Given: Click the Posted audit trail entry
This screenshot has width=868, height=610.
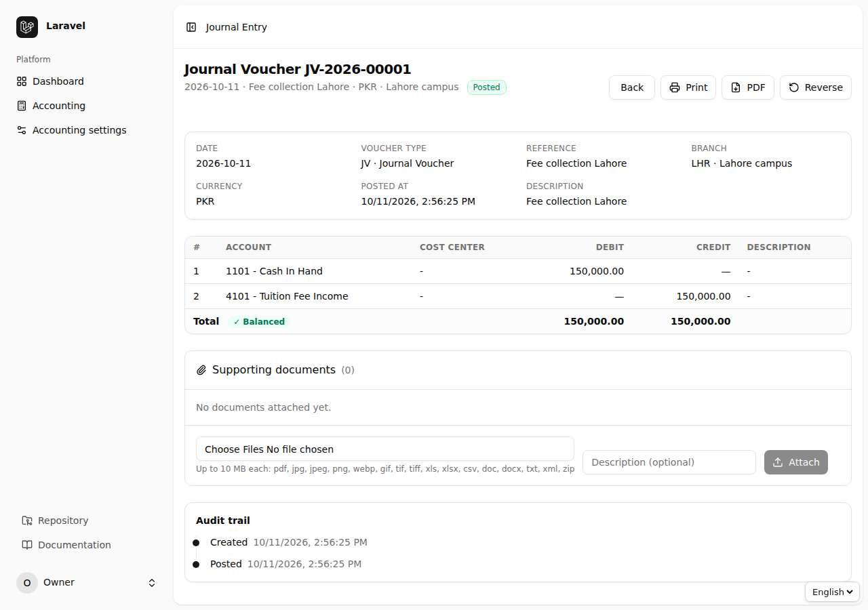Looking at the screenshot, I should 285,564.
